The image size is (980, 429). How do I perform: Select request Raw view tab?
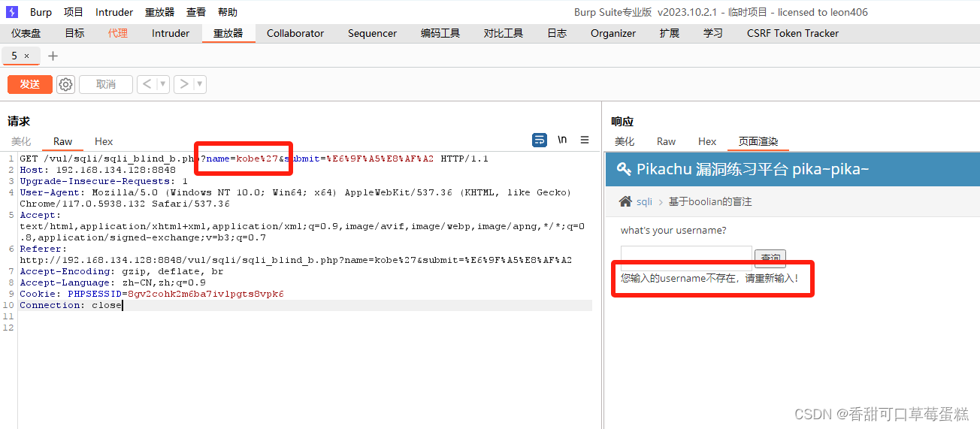pyautogui.click(x=63, y=141)
